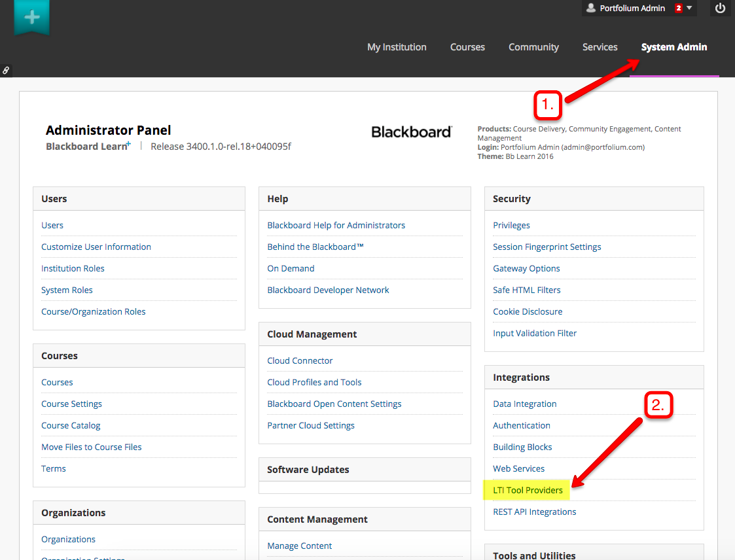Image resolution: width=735 pixels, height=560 pixels.
Task: Open Blackboard Help for Administrators
Action: tap(336, 226)
